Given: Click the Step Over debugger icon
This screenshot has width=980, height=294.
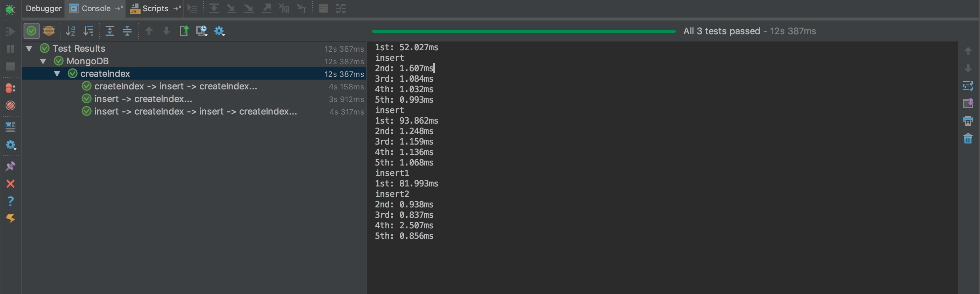Looking at the screenshot, I should click(x=214, y=9).
